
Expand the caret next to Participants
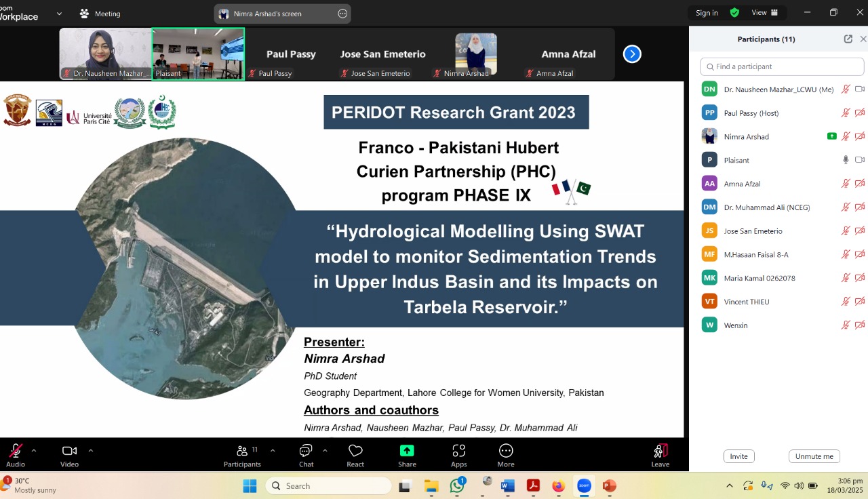tap(273, 450)
